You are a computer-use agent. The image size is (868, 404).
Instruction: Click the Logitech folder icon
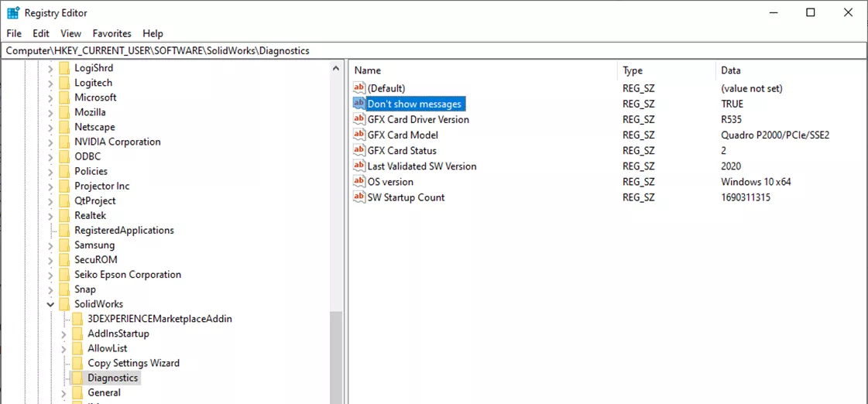tap(65, 83)
